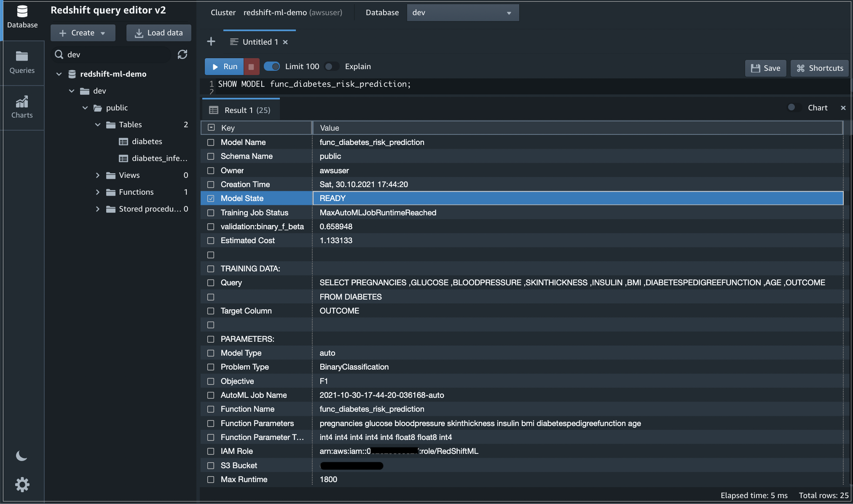Refresh the database tree
The height and width of the screenshot is (504, 853).
point(182,54)
